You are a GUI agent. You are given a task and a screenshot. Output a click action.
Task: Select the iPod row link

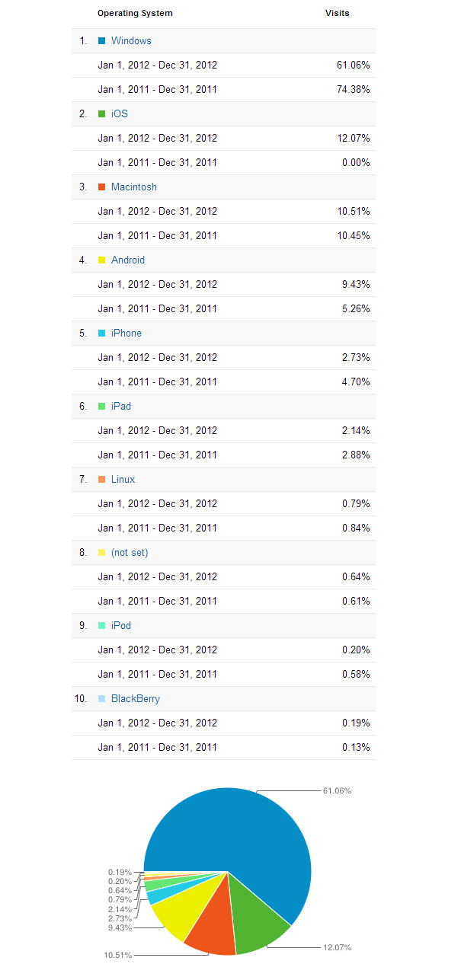(x=121, y=626)
